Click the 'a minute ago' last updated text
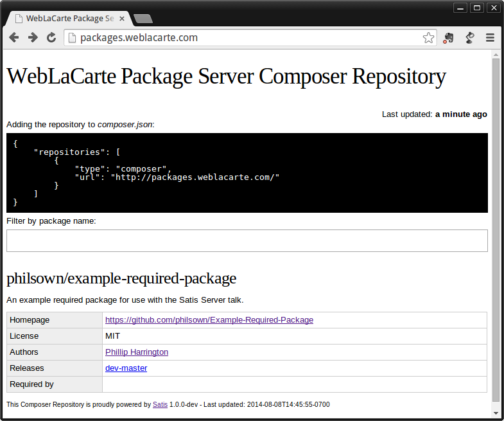This screenshot has height=421, width=504. (x=461, y=114)
